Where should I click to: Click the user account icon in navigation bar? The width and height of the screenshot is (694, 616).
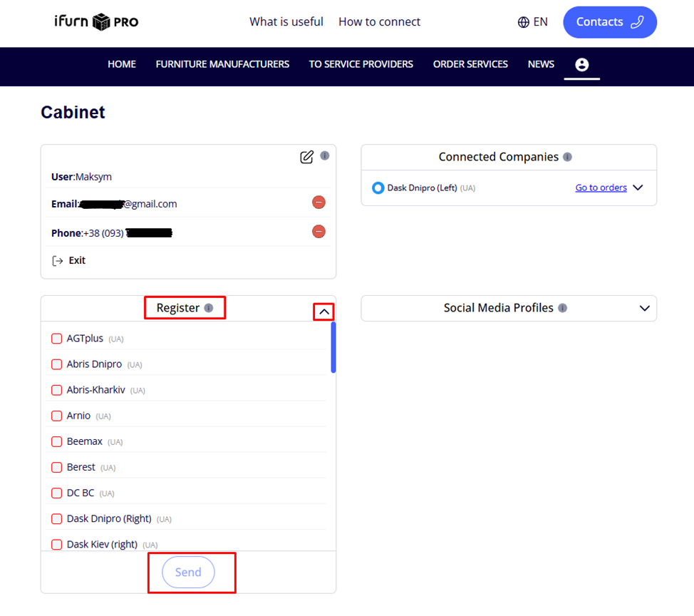point(581,65)
